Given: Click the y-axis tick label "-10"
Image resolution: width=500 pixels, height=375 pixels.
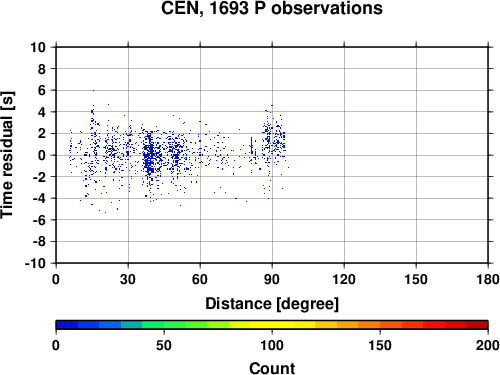Looking at the screenshot, I should pos(36,263).
